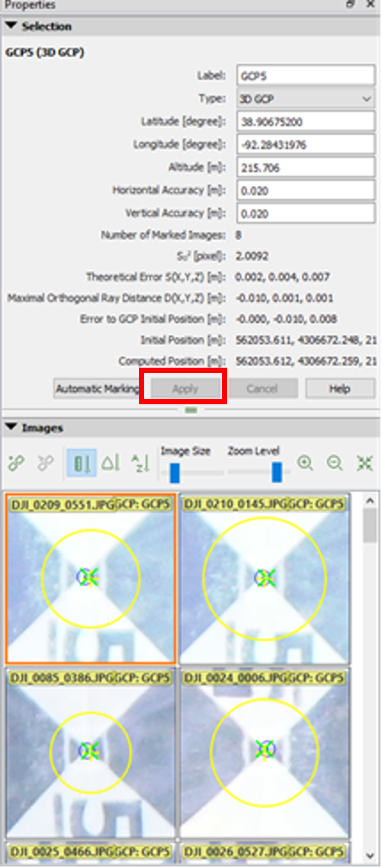Collapse the Images section
The width and height of the screenshot is (382, 868).
click(11, 427)
